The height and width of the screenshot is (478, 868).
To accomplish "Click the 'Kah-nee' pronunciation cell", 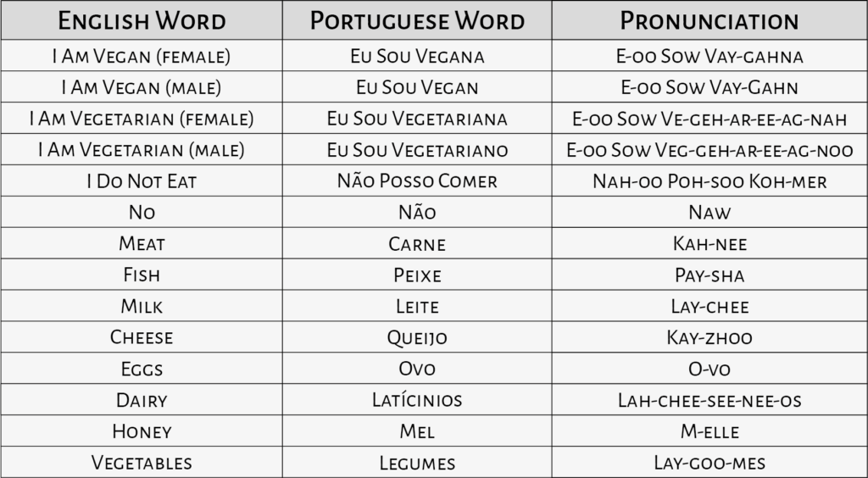I will (709, 243).
